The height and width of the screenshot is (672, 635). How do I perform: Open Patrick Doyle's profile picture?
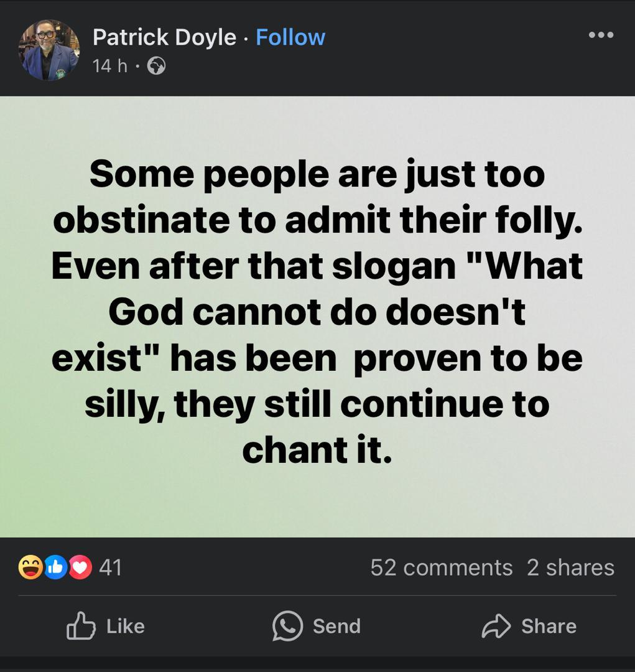click(49, 50)
